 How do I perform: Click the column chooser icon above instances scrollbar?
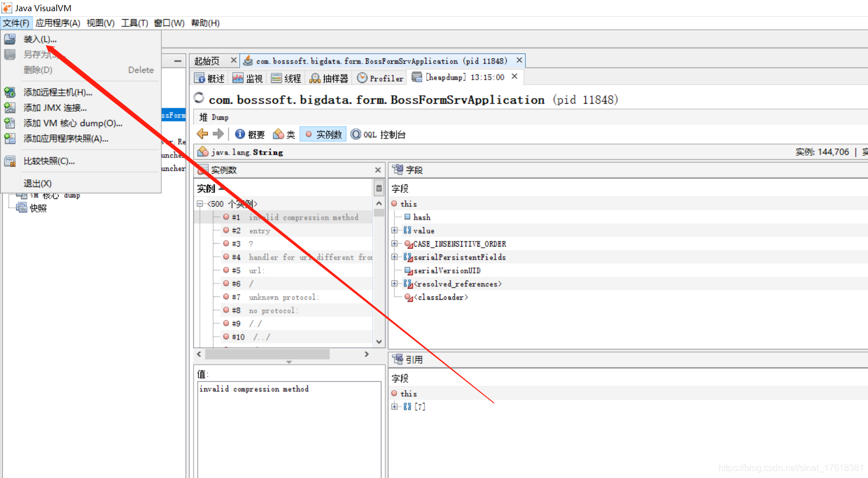[379, 188]
